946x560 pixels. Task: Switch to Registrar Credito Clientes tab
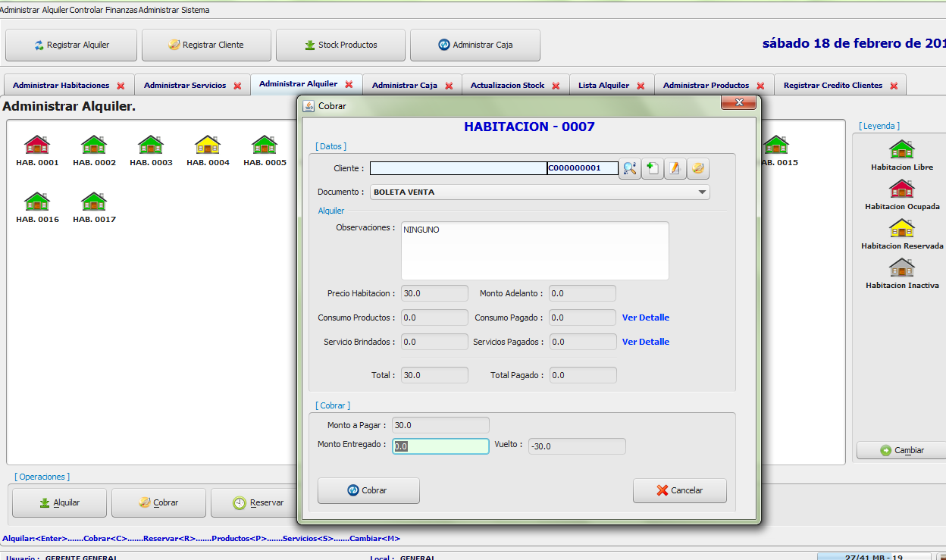[833, 86]
